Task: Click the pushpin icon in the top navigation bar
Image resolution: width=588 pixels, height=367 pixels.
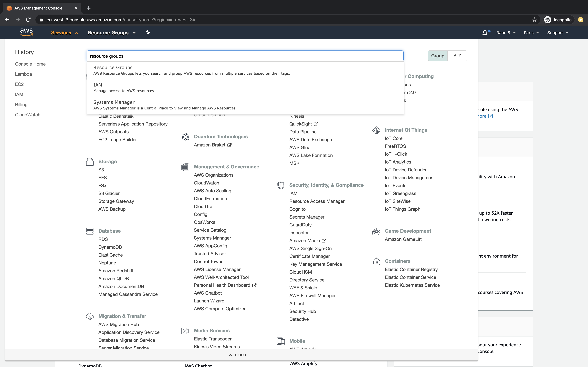Action: [148, 32]
